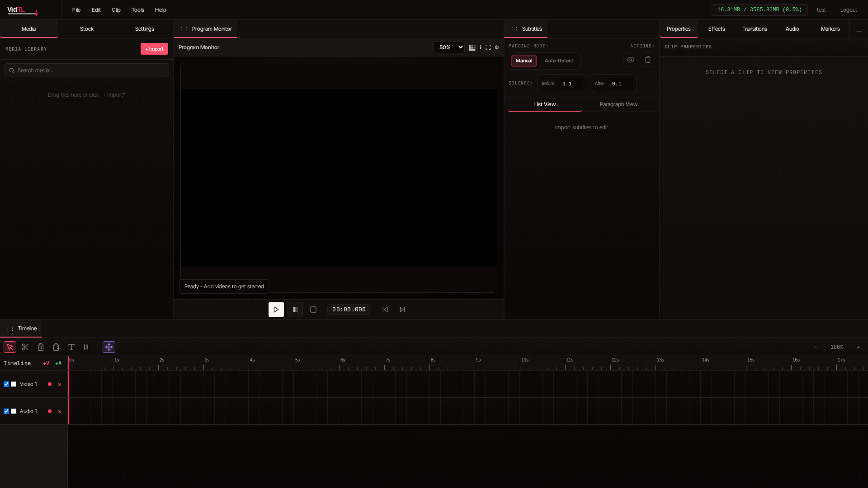The height and width of the screenshot is (488, 868).
Task: Add an audio track with +A
Action: tap(58, 363)
